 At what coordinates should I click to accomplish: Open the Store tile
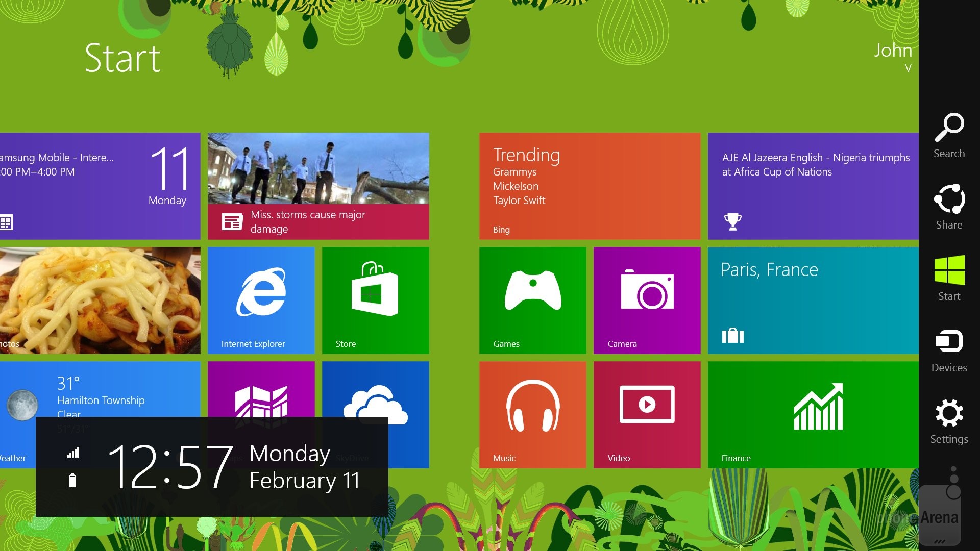(x=376, y=300)
